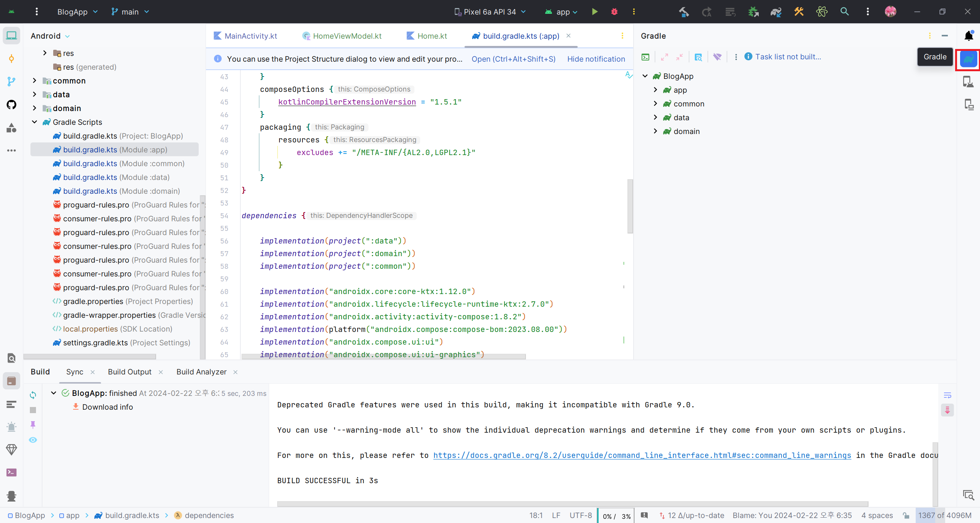Open the Commit tool window icon
The image size is (980, 523).
point(11,59)
